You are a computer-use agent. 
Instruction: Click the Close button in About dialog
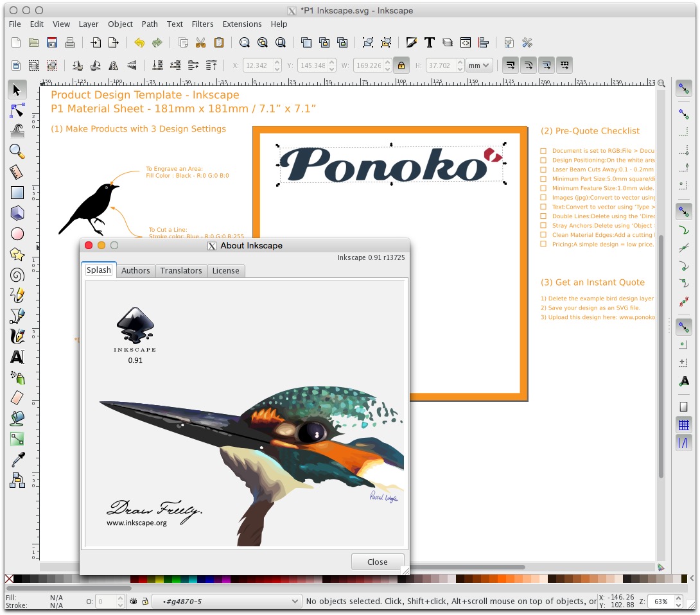[x=378, y=562]
